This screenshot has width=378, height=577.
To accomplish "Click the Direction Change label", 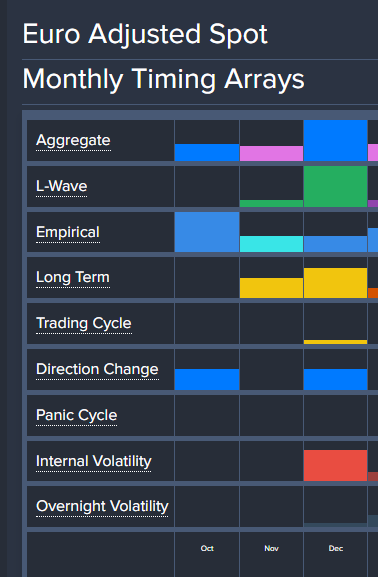I will (x=98, y=369).
